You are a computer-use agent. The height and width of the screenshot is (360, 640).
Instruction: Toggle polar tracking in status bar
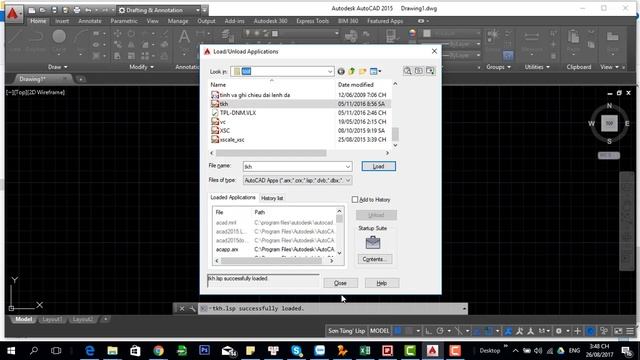(x=440, y=331)
